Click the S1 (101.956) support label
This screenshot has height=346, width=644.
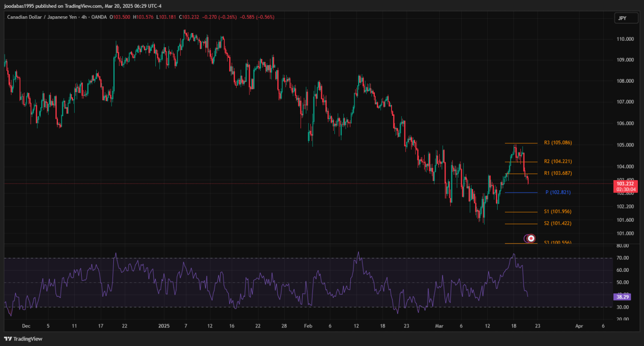tap(558, 212)
